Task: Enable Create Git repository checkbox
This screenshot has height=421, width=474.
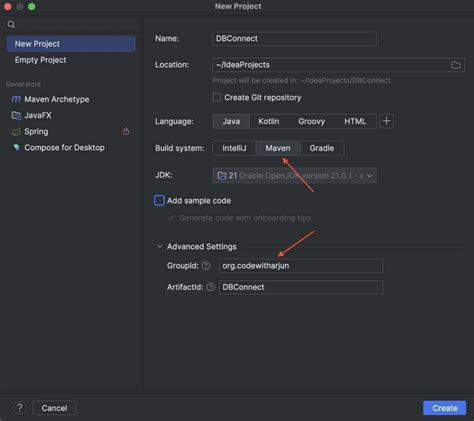Action: 217,97
